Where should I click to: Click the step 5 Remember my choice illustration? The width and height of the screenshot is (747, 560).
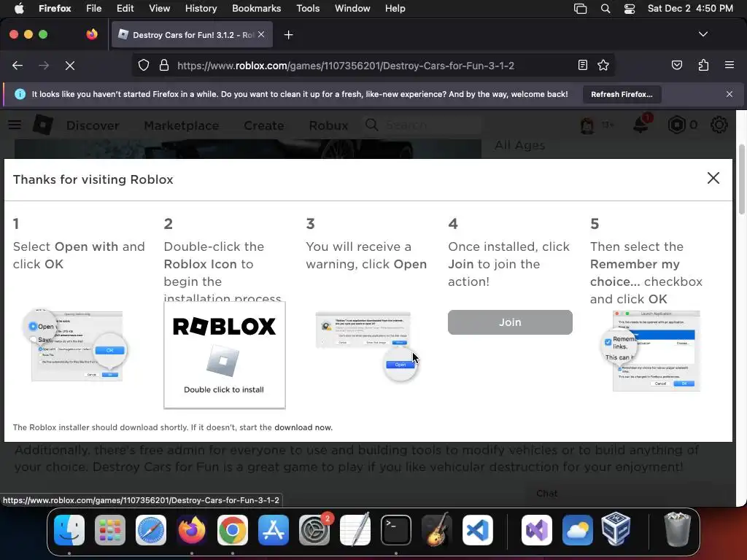point(651,351)
